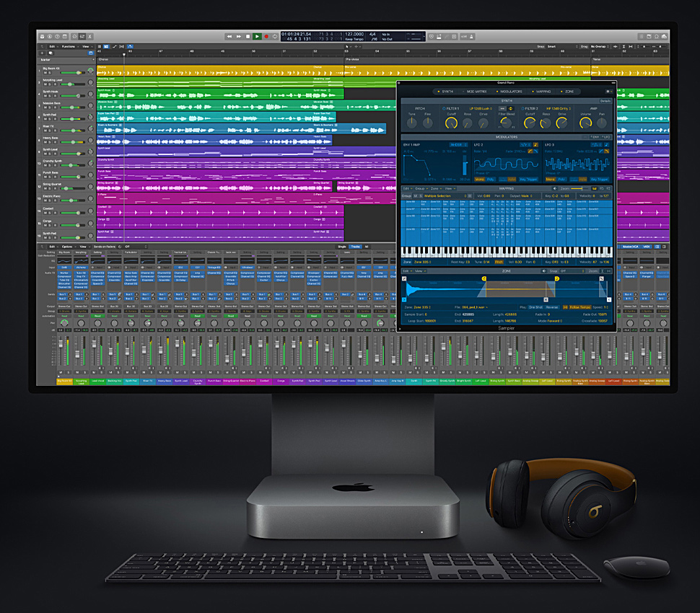Toggle the Mixer icon in the control bar

(x=82, y=37)
